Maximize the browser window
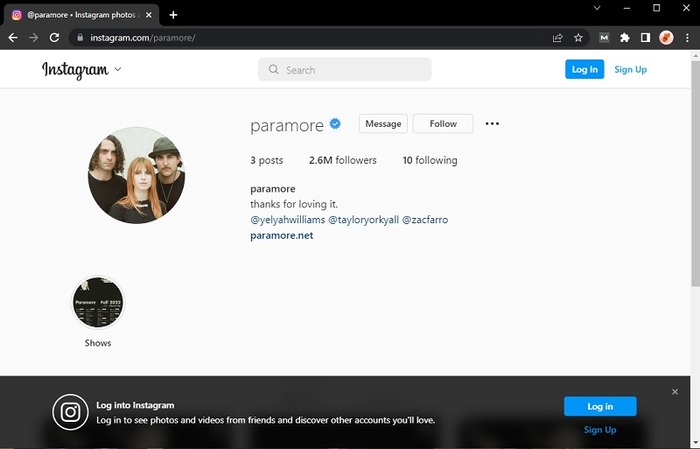The width and height of the screenshot is (700, 449). point(656,8)
